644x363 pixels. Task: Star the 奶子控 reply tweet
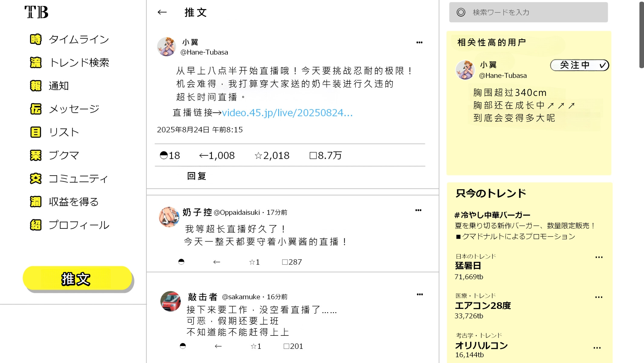[x=252, y=262]
